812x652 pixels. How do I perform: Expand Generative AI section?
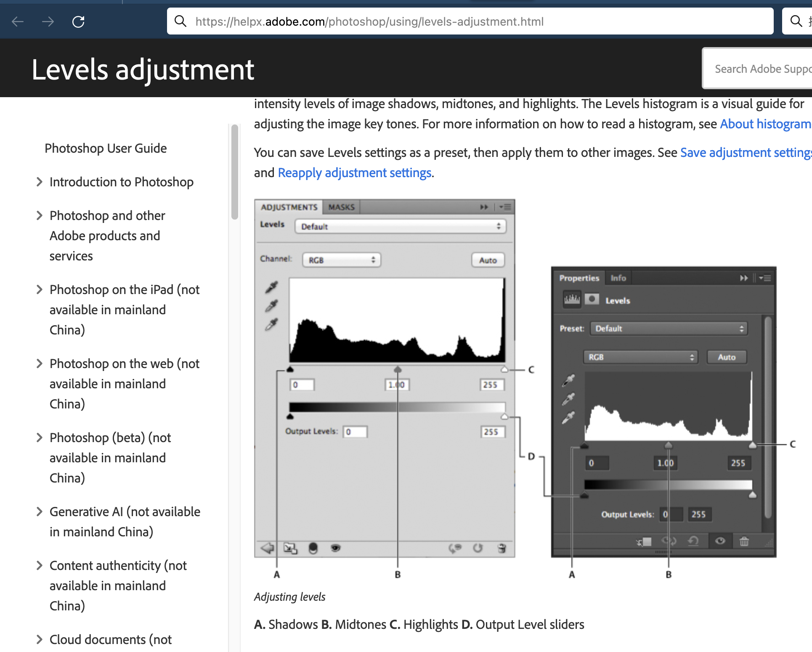pyautogui.click(x=40, y=512)
